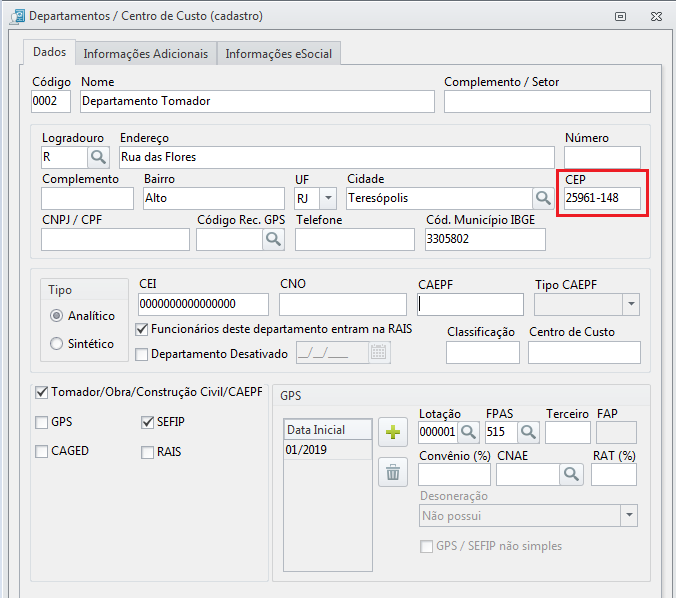Click the Data Inicial column header
The image size is (676, 598).
pos(328,430)
